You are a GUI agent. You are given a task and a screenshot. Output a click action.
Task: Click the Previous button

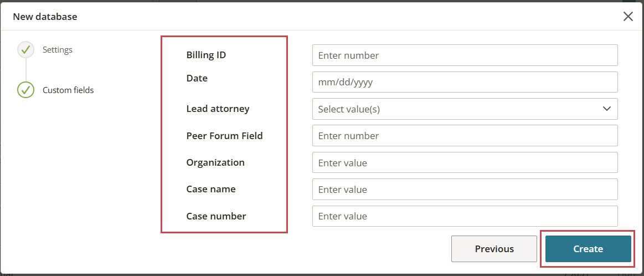point(494,249)
